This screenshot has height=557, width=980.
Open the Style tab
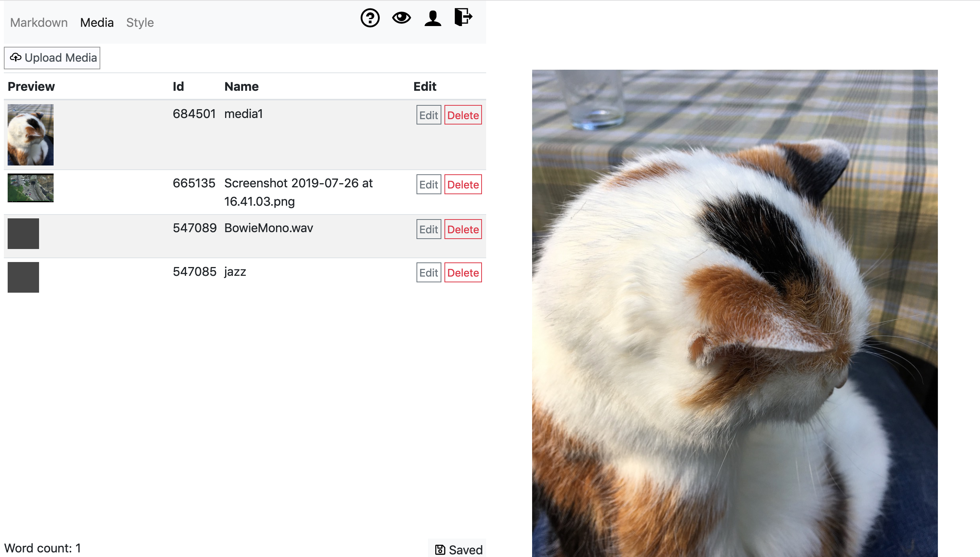(x=140, y=23)
